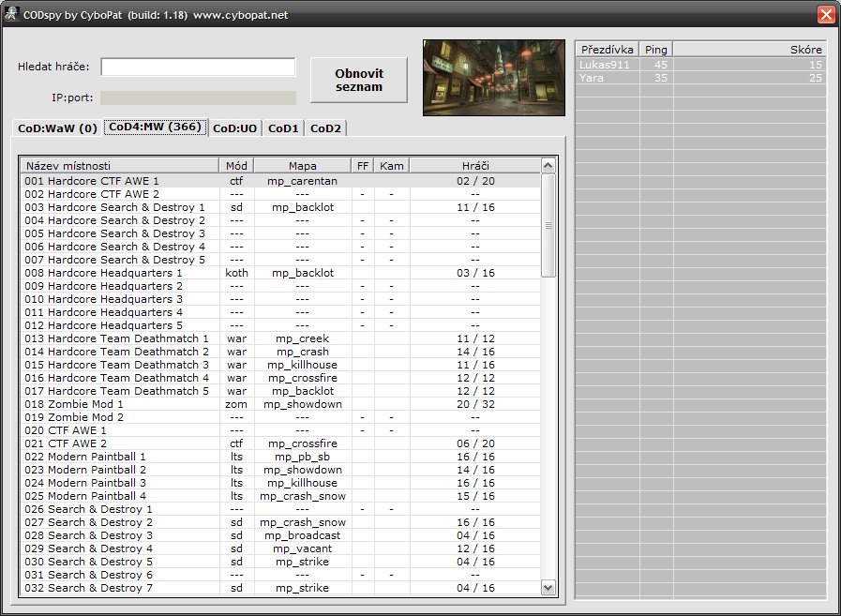Click the server list scroll up arrow
This screenshot has width=841, height=616.
548,166
